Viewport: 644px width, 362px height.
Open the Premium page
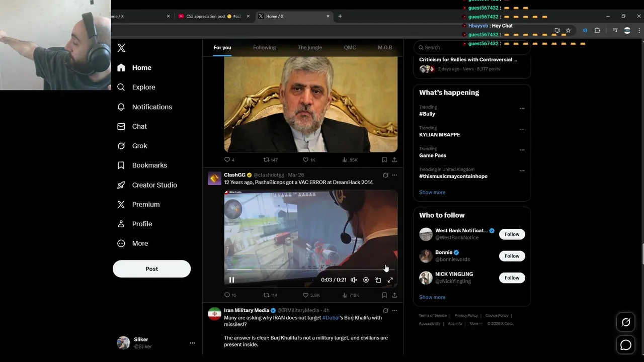coord(138,205)
